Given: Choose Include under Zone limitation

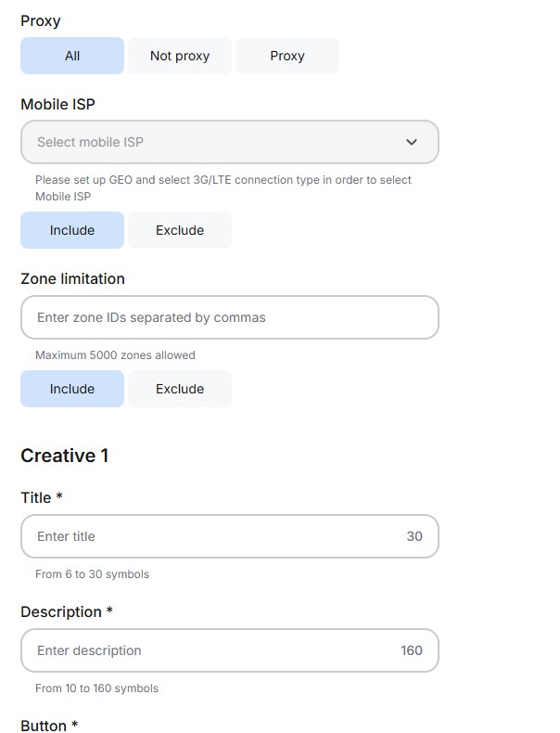Looking at the screenshot, I should click(72, 389).
